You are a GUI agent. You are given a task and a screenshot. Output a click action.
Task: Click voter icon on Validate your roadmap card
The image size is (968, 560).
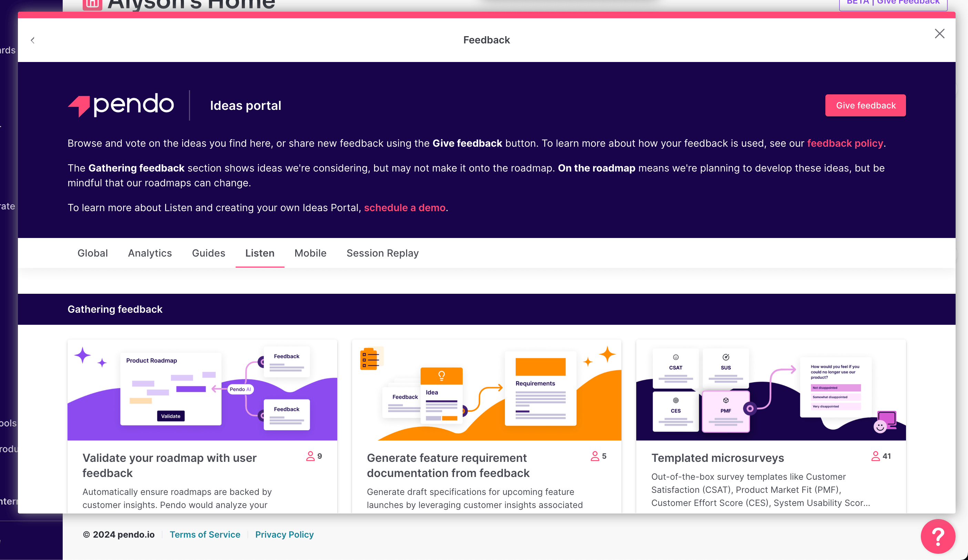point(310,456)
